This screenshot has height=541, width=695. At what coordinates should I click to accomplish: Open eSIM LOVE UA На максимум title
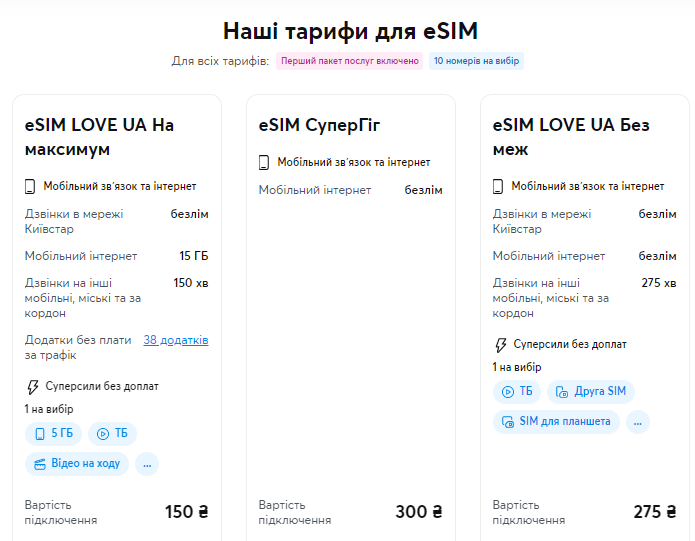99,137
